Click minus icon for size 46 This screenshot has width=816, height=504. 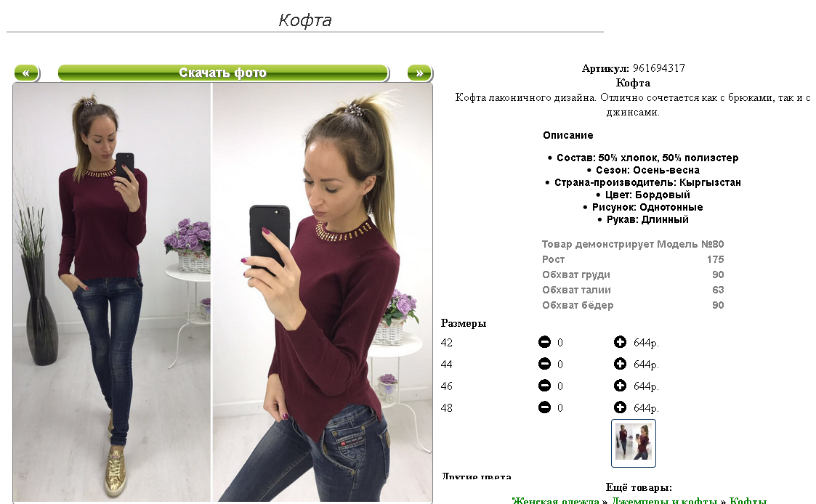coord(544,386)
